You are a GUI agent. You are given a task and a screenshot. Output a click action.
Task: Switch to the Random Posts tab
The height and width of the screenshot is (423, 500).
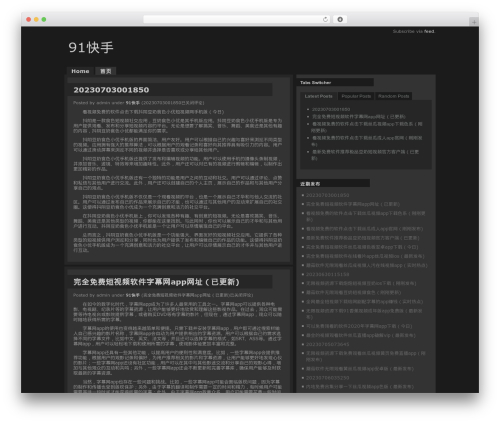[393, 96]
